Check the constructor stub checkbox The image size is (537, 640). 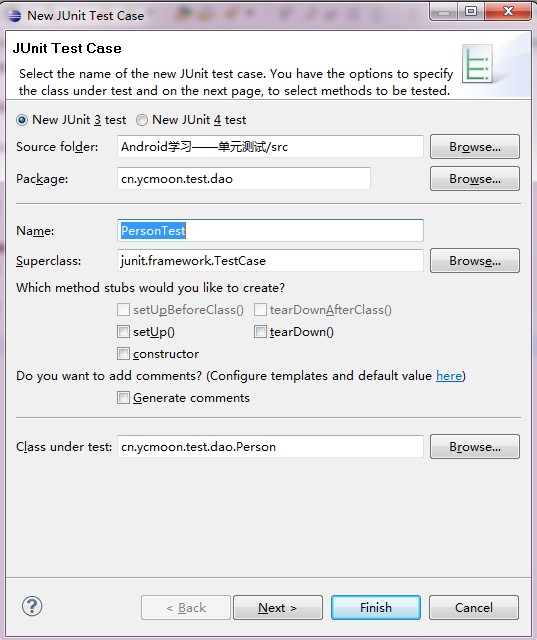[x=123, y=353]
